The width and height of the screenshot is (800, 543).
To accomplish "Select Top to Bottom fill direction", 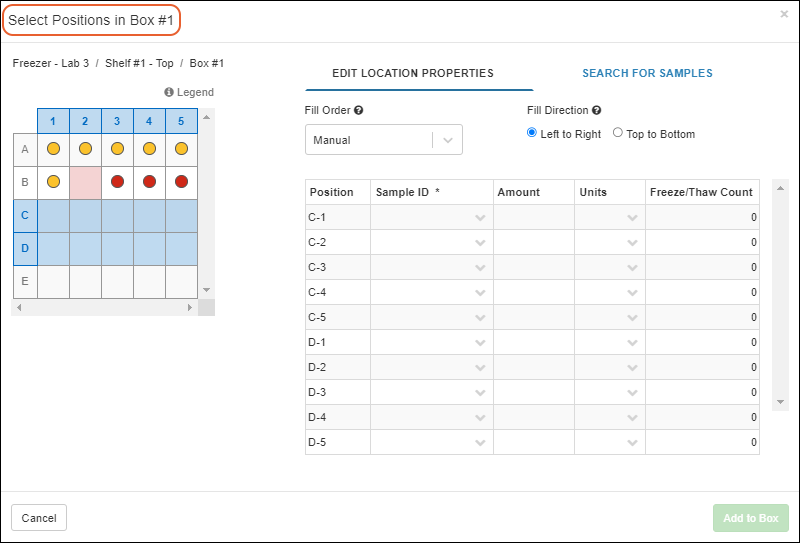I will (x=618, y=133).
